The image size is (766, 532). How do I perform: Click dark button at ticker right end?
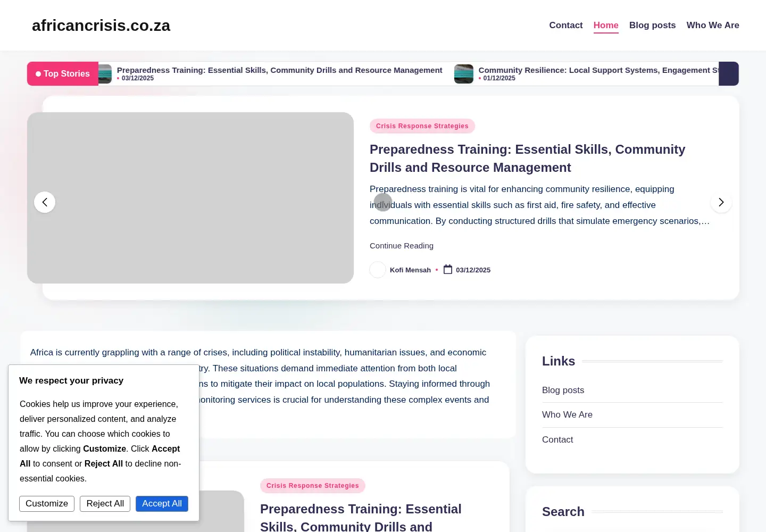pos(729,74)
